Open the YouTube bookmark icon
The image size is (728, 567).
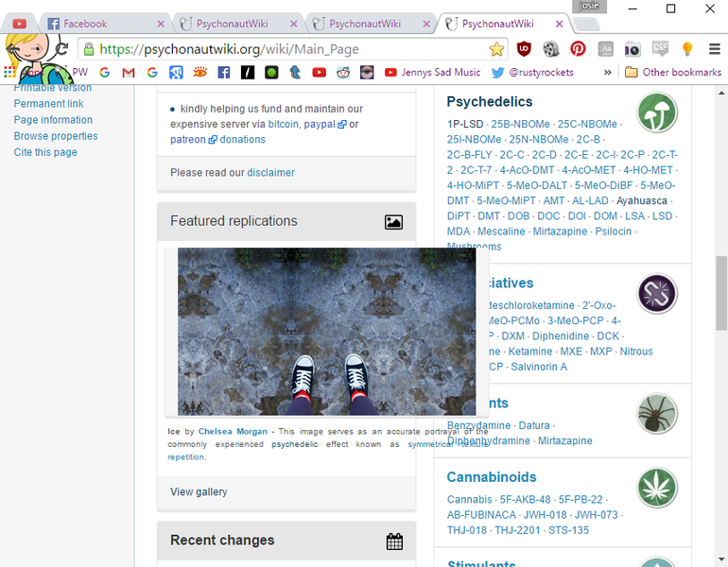pyautogui.click(x=319, y=73)
